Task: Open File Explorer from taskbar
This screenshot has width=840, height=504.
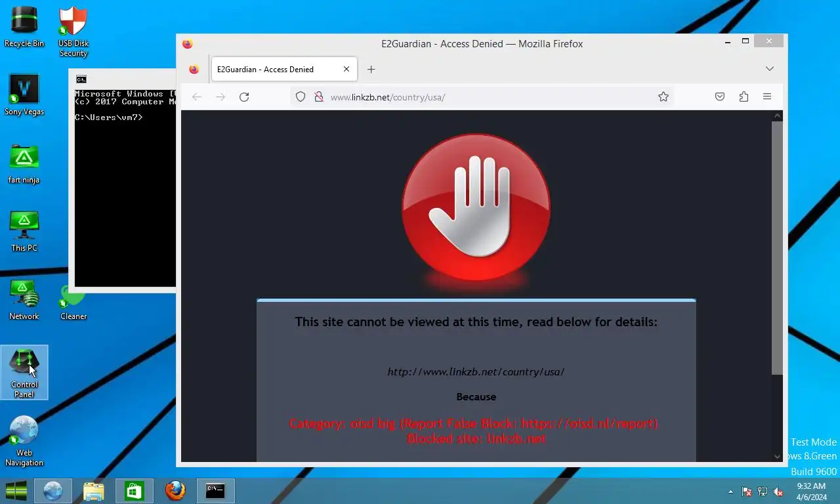Action: point(93,491)
